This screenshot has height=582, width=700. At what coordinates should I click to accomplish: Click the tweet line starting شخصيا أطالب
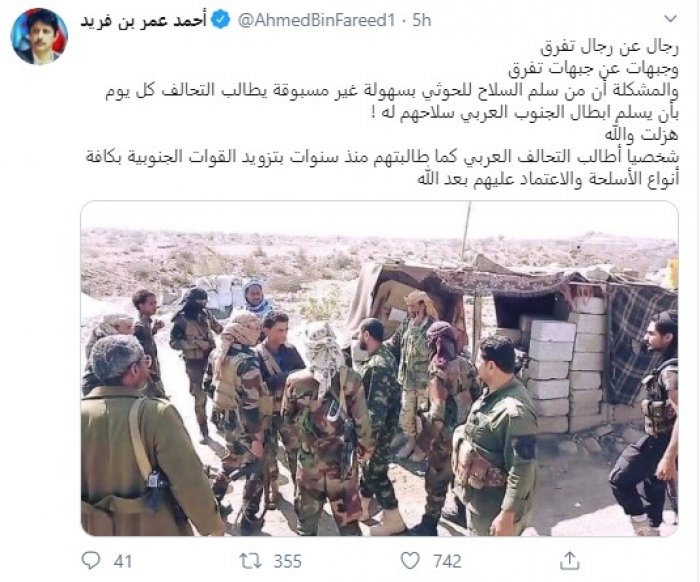[382, 157]
